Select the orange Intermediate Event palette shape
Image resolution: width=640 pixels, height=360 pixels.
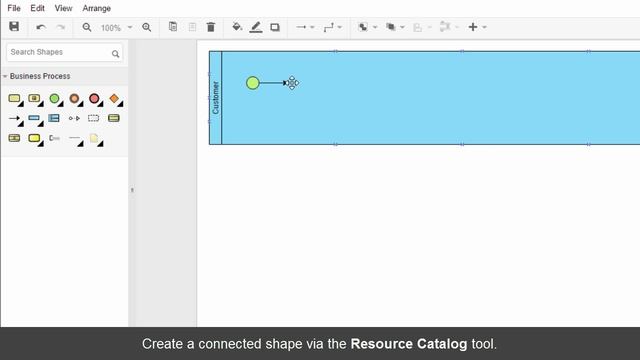pos(75,99)
